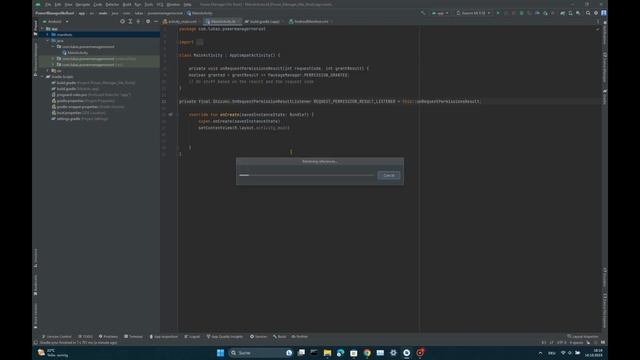The width and height of the screenshot is (640, 360).
Task: Cancel the reference search progress dialog
Action: tap(389, 176)
